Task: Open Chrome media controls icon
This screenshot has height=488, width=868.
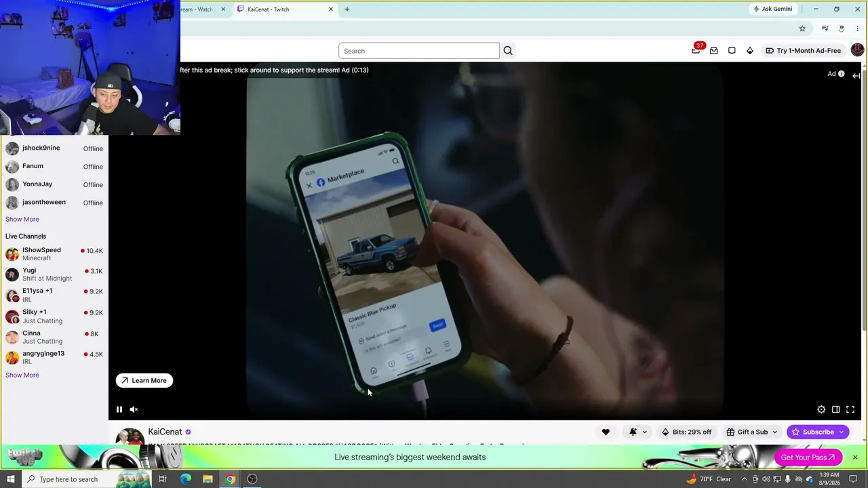Action: point(825,28)
